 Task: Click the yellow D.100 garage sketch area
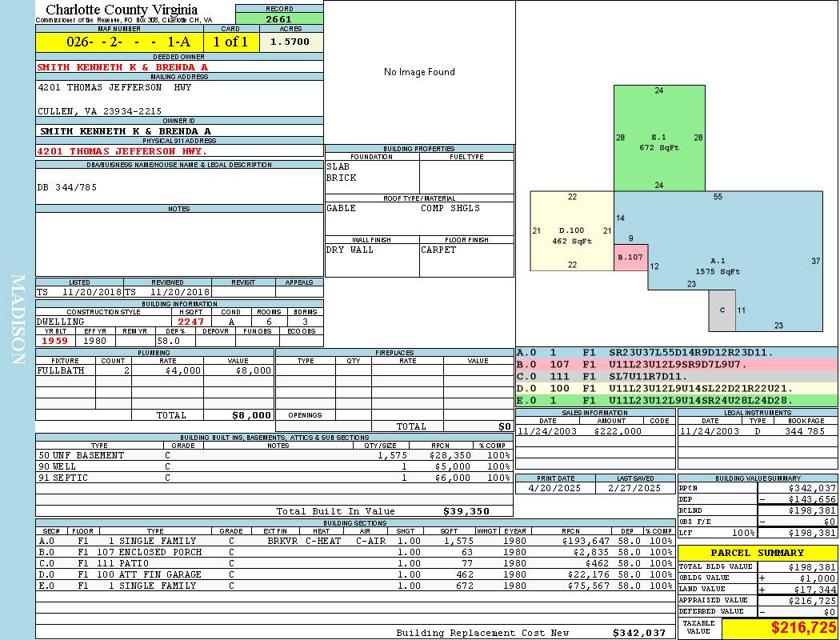pyautogui.click(x=571, y=235)
